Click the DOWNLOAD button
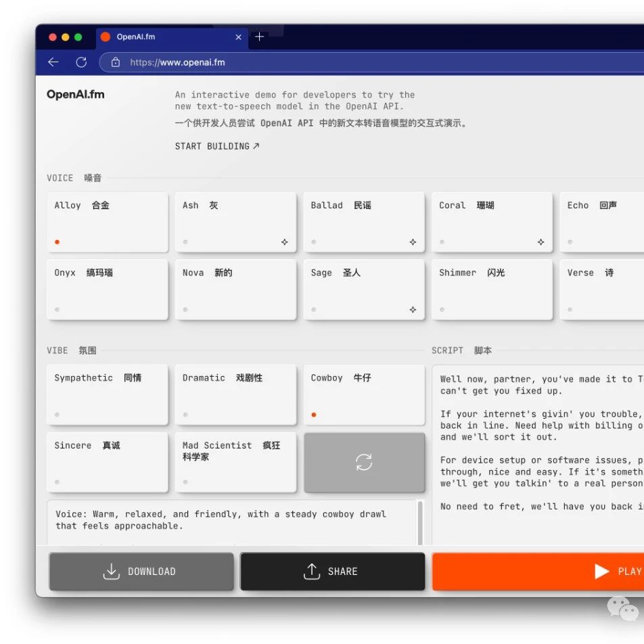The width and height of the screenshot is (644, 644). 141,572
